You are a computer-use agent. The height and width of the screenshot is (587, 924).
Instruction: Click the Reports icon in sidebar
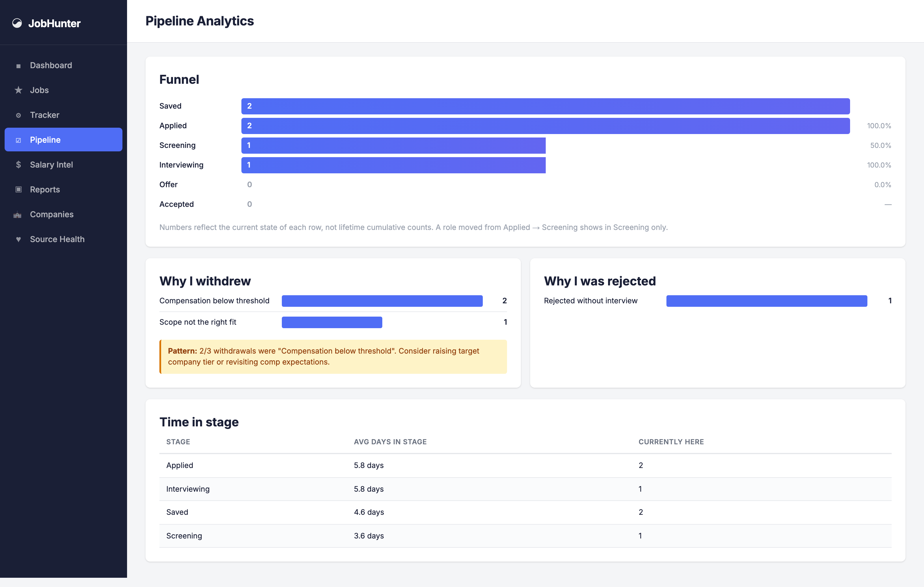pos(18,190)
